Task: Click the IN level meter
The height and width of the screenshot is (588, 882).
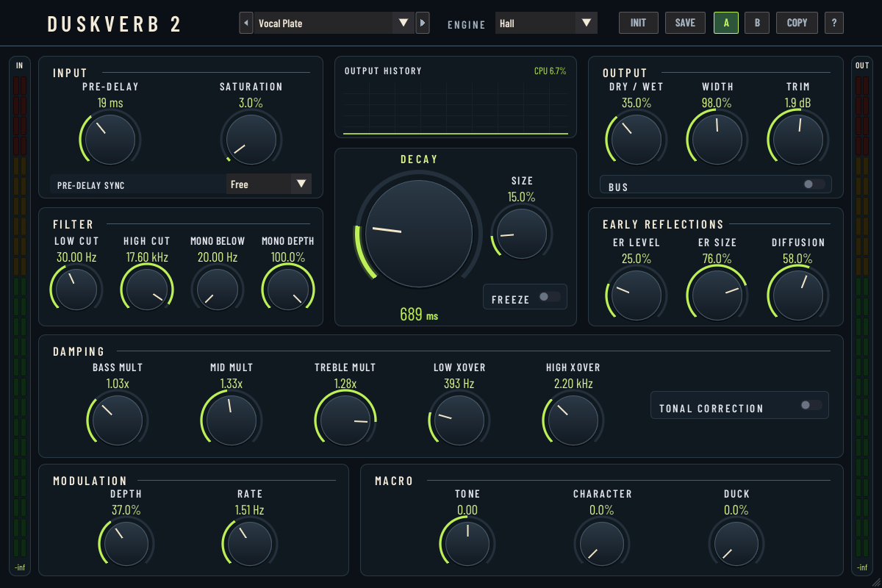Action: click(x=20, y=316)
